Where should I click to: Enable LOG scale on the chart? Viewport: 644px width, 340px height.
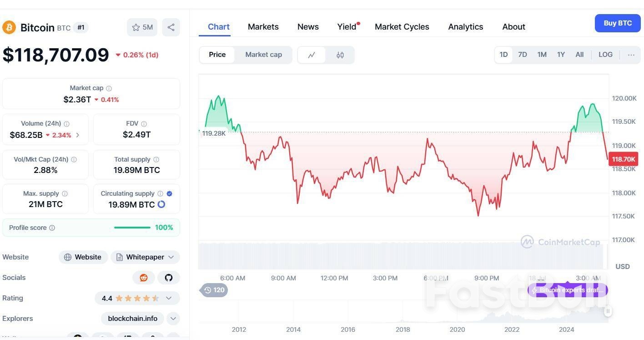tap(605, 55)
